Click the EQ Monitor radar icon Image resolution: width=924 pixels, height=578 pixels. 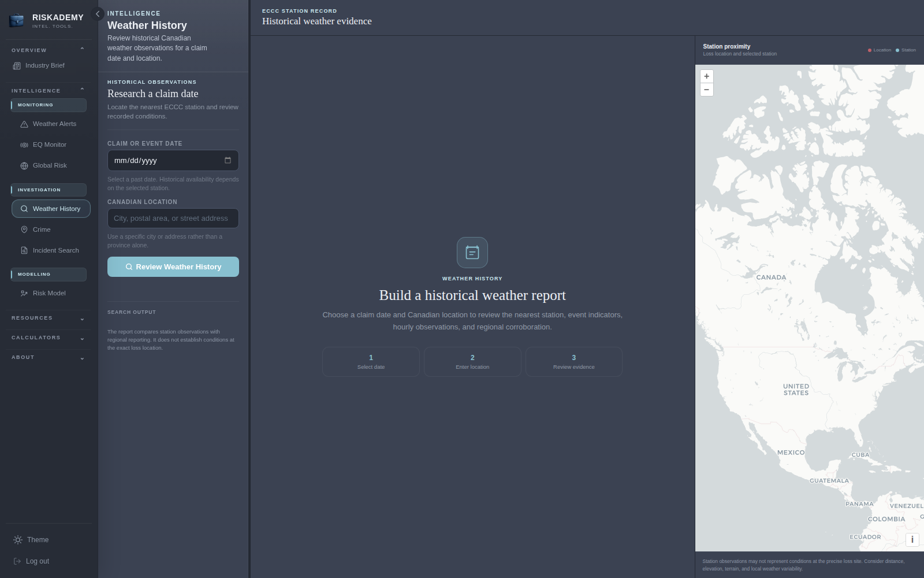coord(24,145)
